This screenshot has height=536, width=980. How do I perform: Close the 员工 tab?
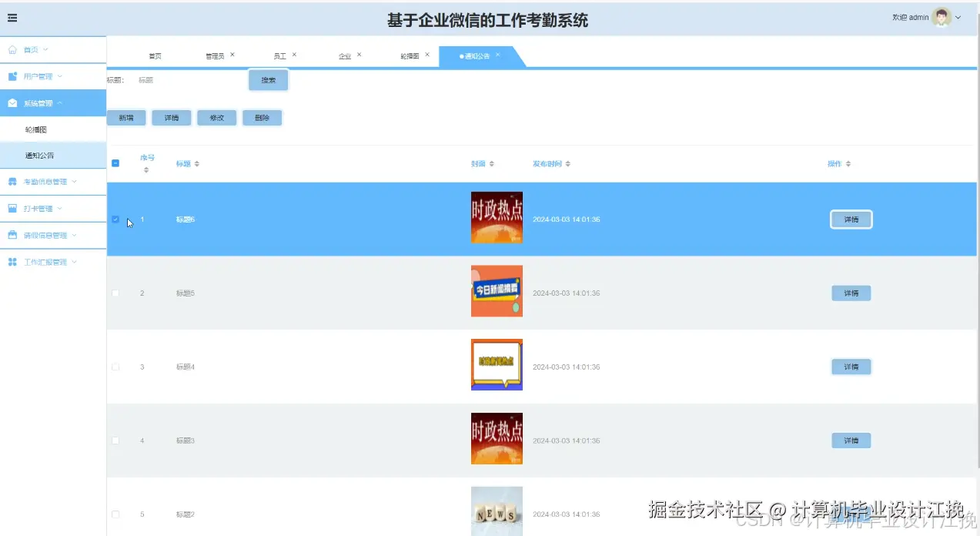pos(295,55)
